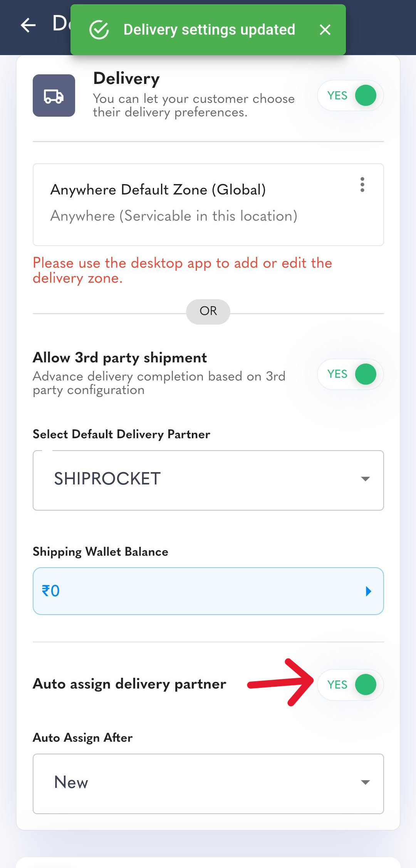416x868 pixels.
Task: Turn off the main Delivery toggle
Action: pyautogui.click(x=351, y=96)
